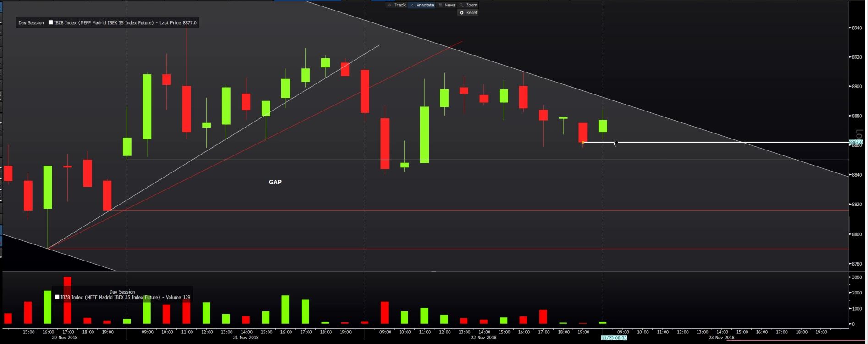Click the Day Session price legend label
Image resolution: width=868 pixels, height=344 pixels.
coord(31,22)
